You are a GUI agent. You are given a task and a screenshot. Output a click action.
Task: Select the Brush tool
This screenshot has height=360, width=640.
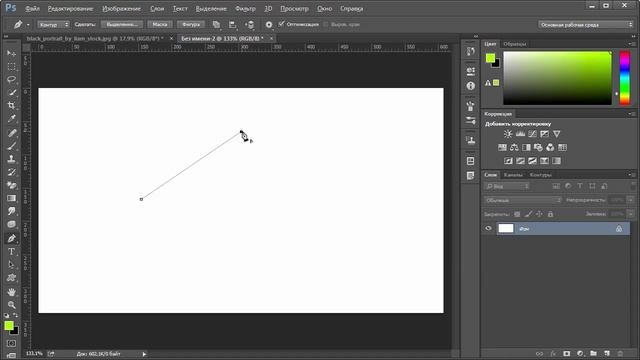(11, 146)
